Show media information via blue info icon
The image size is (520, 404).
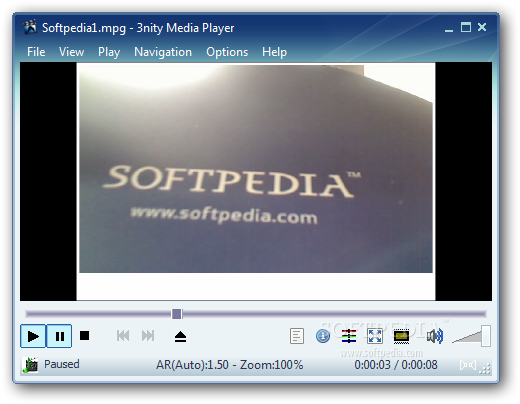click(323, 336)
